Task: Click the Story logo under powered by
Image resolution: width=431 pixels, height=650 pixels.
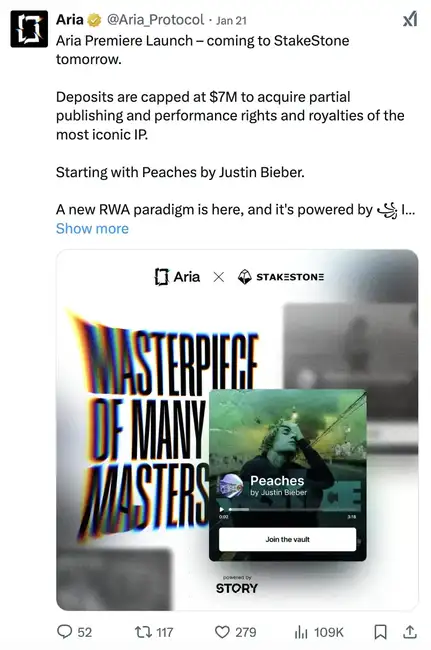Action: (x=237, y=588)
